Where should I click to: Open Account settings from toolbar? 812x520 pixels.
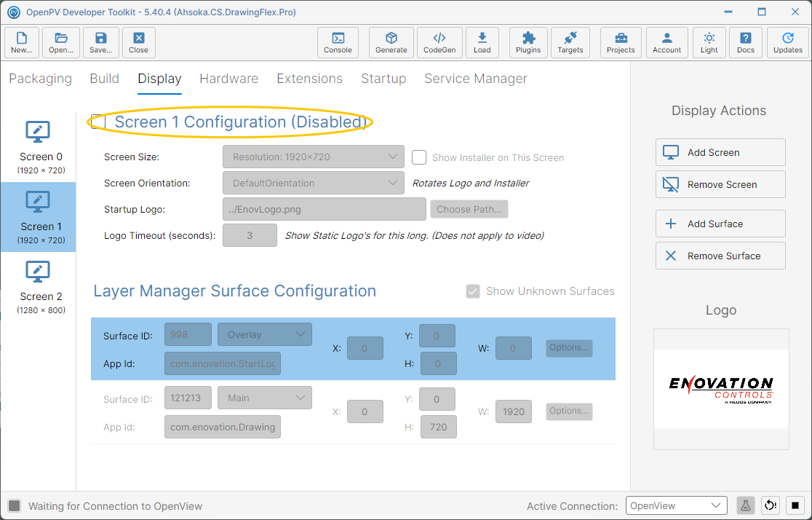tap(667, 42)
